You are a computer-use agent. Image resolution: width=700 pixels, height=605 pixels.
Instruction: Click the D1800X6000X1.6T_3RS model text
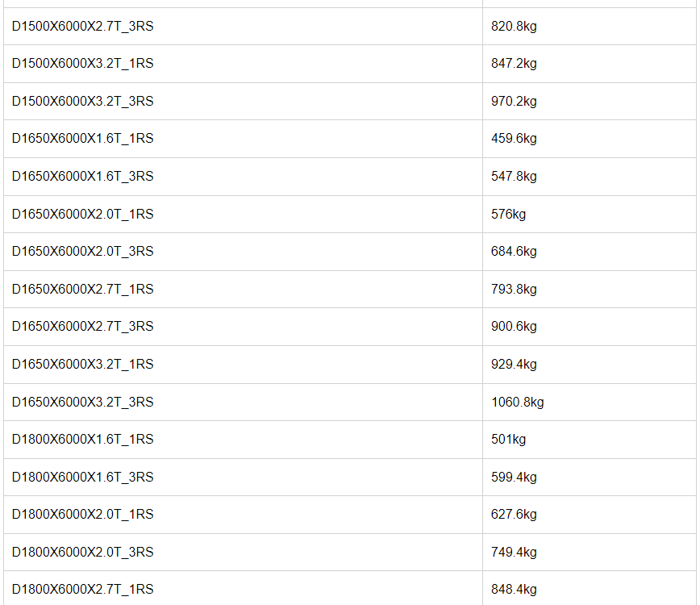[82, 477]
